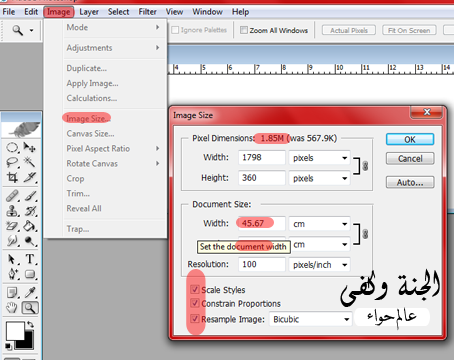The width and height of the screenshot is (454, 360).
Task: Click pixel Width field showing 1798
Action: pyautogui.click(x=262, y=158)
